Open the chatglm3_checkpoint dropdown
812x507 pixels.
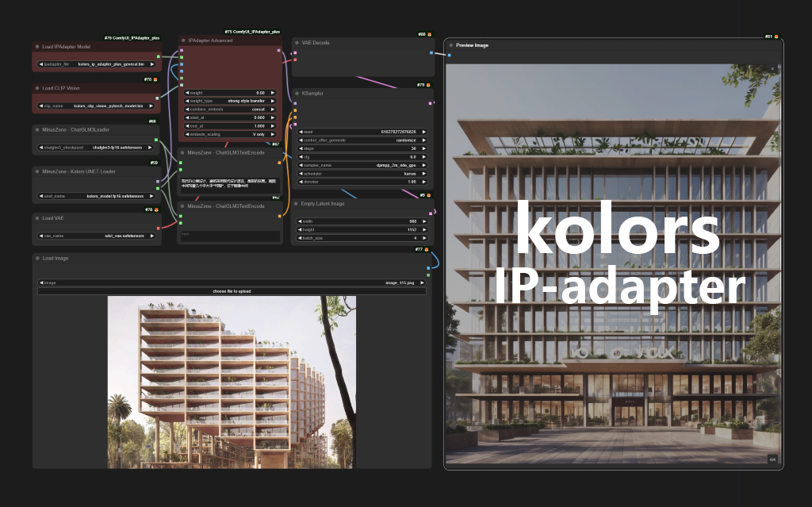coord(96,148)
